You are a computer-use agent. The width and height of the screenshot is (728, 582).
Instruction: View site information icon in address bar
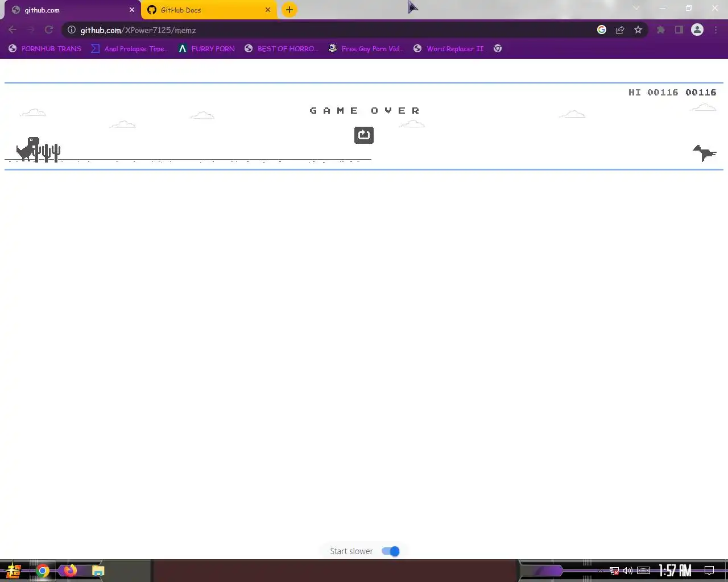pos(72,30)
